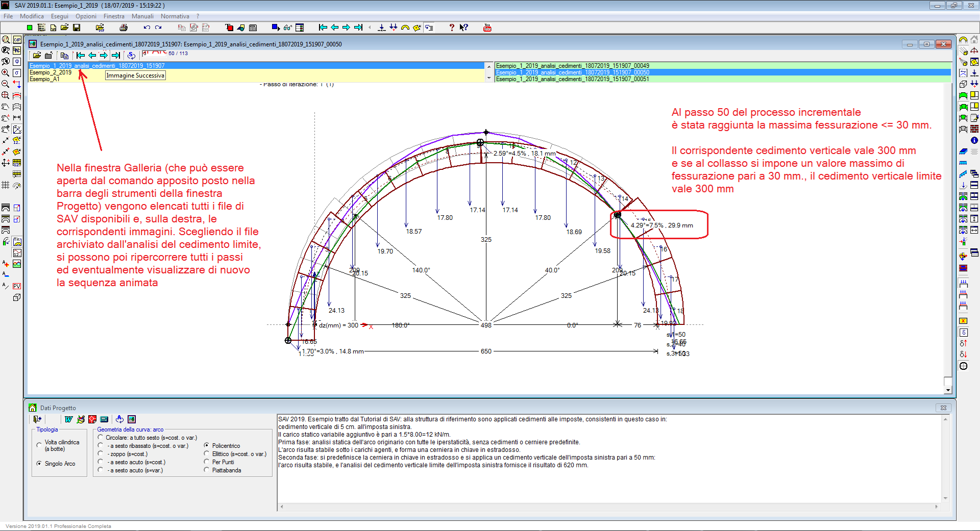Open the Esegui menu
The height and width of the screenshot is (531, 980).
[59, 16]
